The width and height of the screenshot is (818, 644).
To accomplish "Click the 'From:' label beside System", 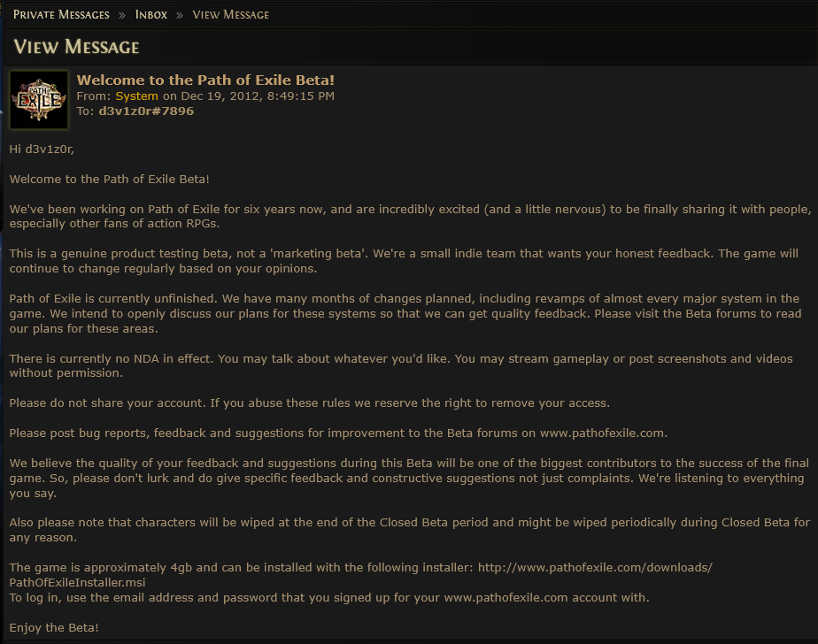I will 93,96.
